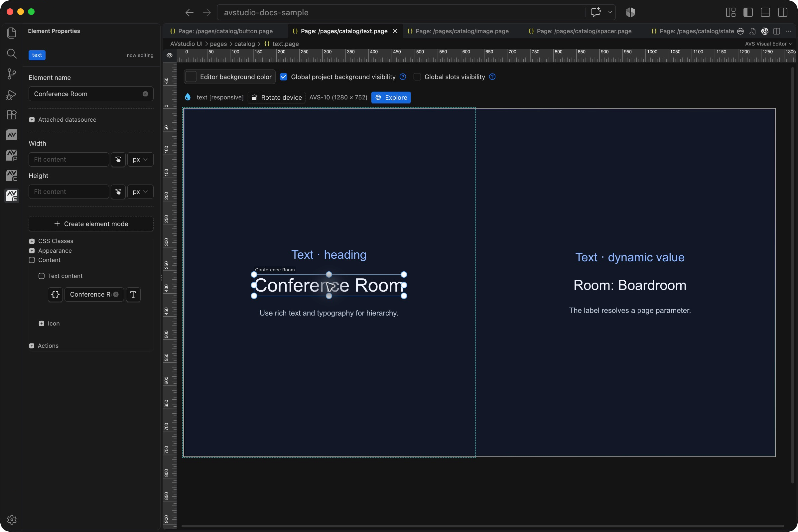The image size is (798, 532).
Task: Click the T typography button
Action: tap(133, 295)
